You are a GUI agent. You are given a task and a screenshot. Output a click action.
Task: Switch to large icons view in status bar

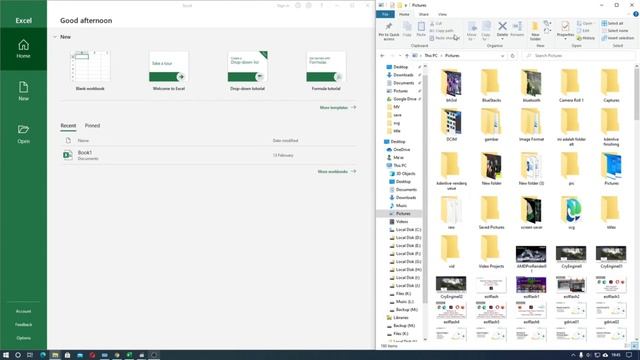point(636,346)
